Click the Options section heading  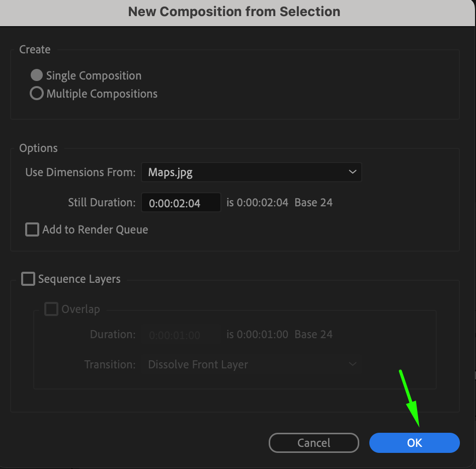[x=38, y=148]
